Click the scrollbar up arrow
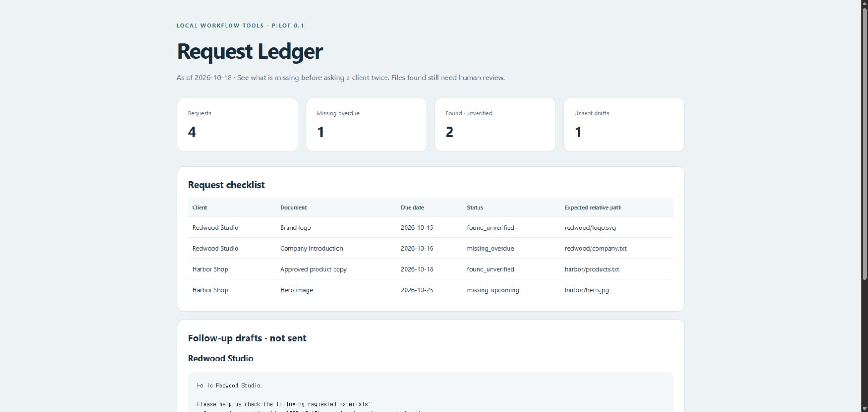The width and height of the screenshot is (868, 412). click(864, 4)
